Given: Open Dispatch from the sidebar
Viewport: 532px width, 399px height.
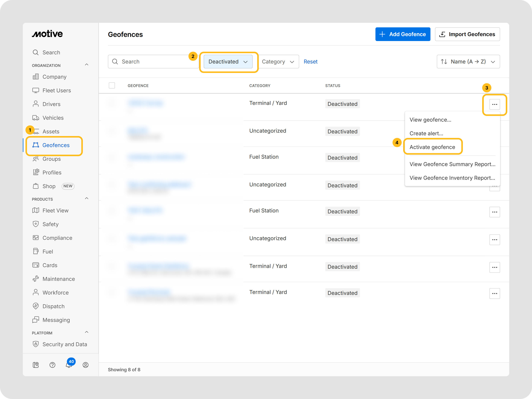Looking at the screenshot, I should pos(53,306).
